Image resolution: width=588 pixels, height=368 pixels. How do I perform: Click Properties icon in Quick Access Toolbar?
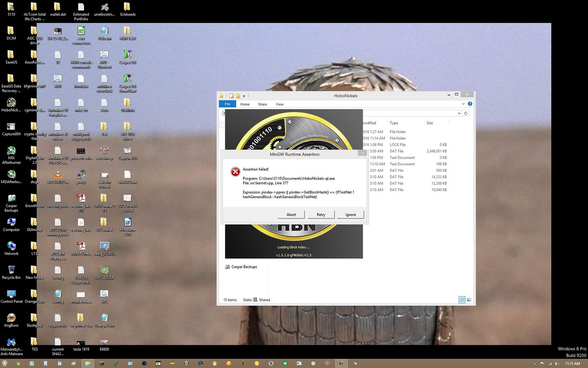pyautogui.click(x=231, y=96)
